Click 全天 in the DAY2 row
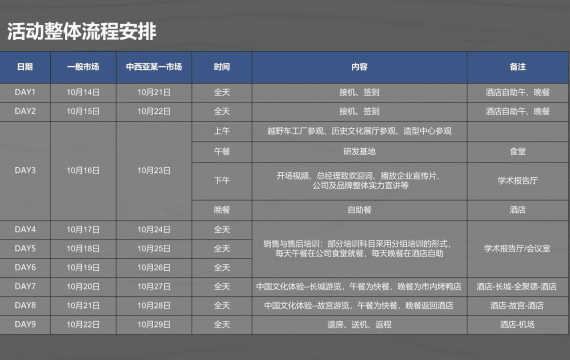This screenshot has width=570, height=360. click(x=222, y=112)
